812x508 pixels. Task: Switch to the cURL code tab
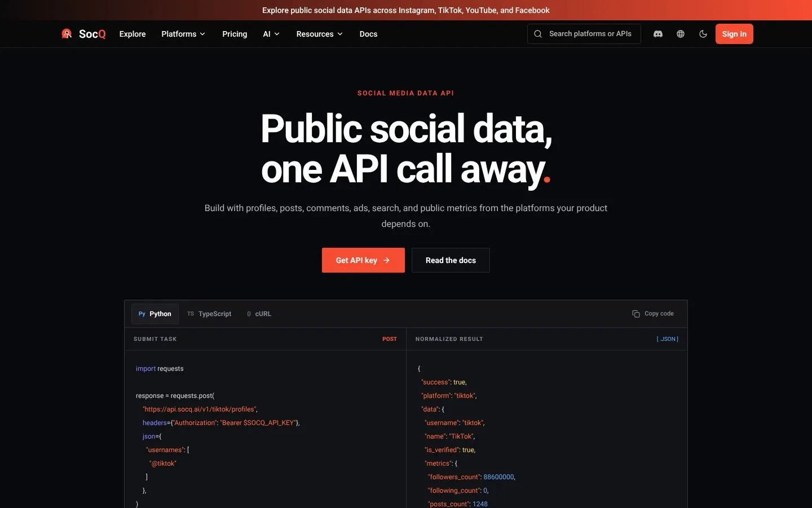coord(259,314)
